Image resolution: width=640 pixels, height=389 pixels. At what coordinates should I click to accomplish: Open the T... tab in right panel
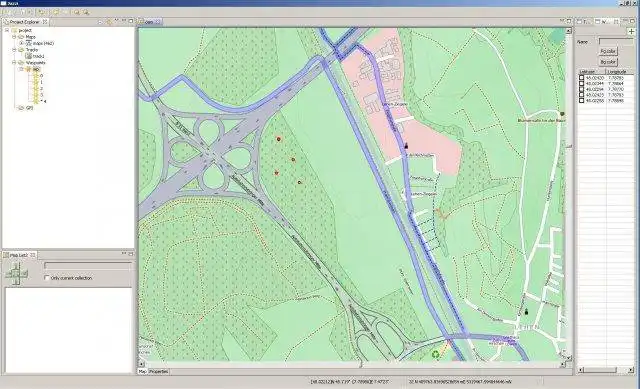pyautogui.click(x=584, y=22)
